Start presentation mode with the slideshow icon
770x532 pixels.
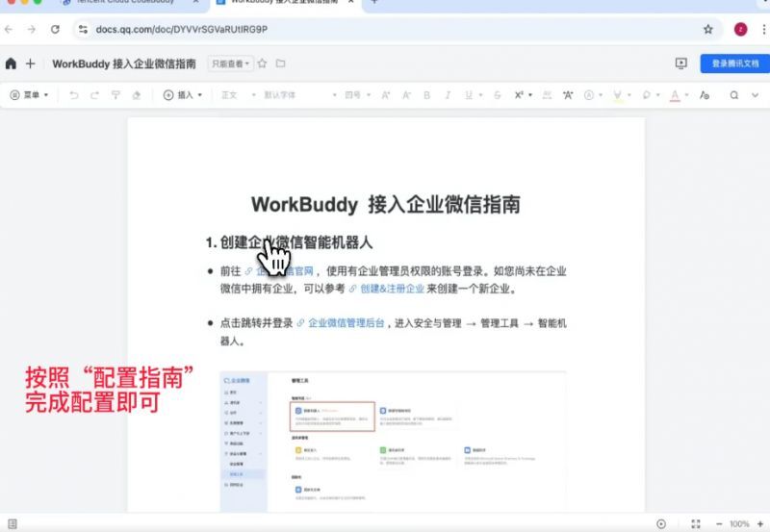click(681, 63)
